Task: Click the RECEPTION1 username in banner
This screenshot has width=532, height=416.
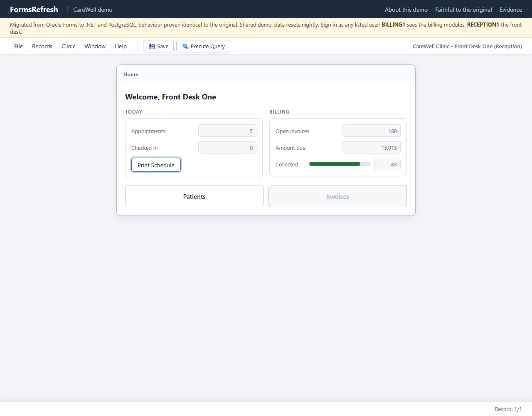Action: click(x=483, y=25)
